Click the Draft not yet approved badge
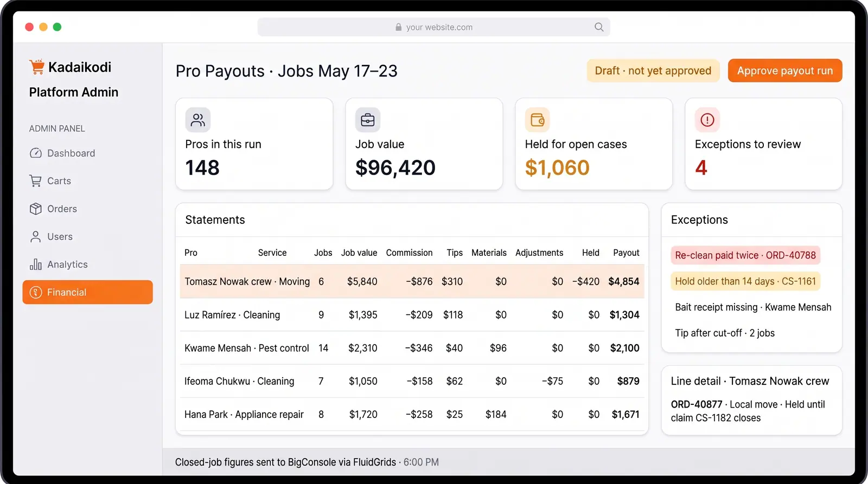Image resolution: width=868 pixels, height=484 pixels. [653, 70]
